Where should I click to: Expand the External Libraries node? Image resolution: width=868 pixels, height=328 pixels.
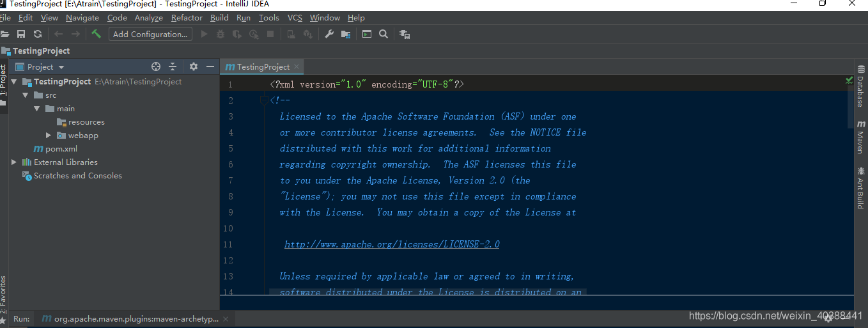[14, 162]
